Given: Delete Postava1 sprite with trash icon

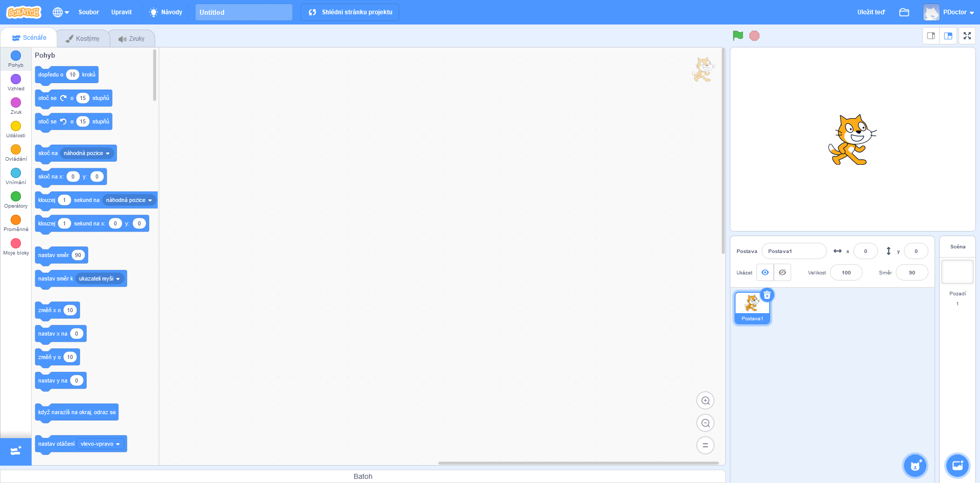Looking at the screenshot, I should 767,295.
